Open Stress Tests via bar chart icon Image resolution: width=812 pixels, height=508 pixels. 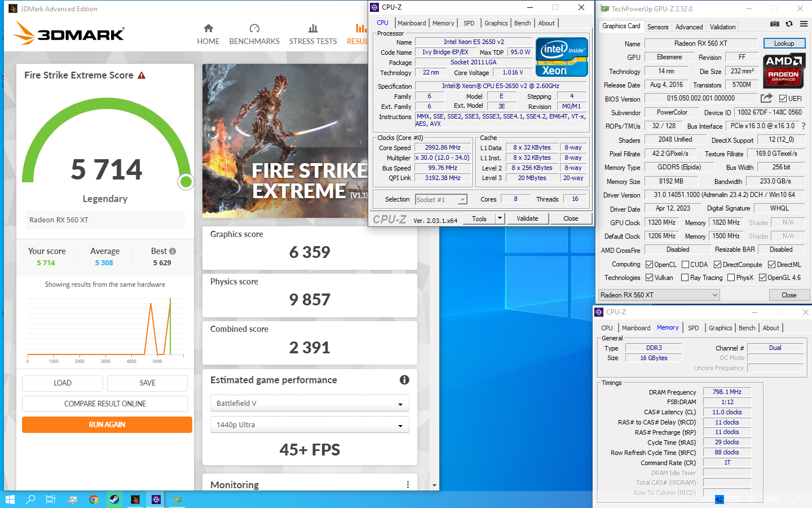coord(313,28)
